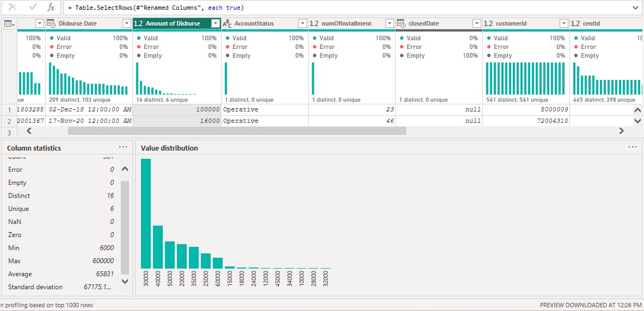Open the fx function icon
This screenshot has width=644, height=311.
51,8
